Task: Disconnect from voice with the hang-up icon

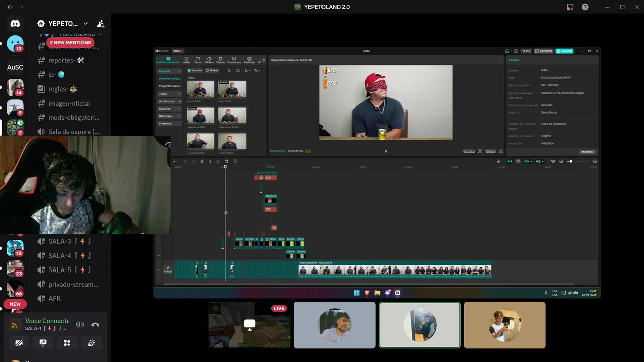Action: [95, 325]
